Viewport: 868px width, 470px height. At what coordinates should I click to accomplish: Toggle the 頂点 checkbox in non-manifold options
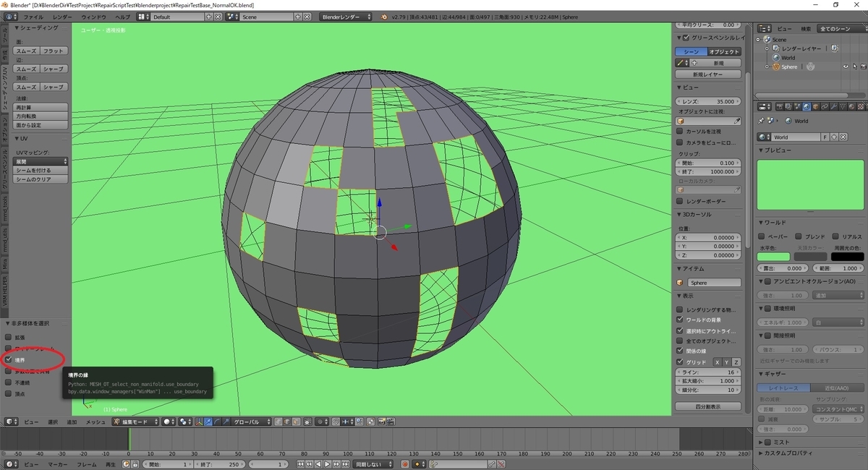click(9, 394)
